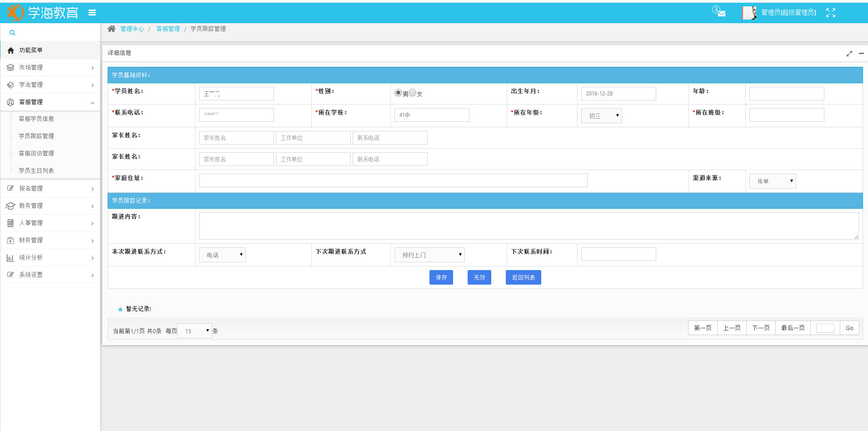This screenshot has width=868, height=431.
Task: Open 客服回访管理 in the sidebar
Action: coord(36,154)
